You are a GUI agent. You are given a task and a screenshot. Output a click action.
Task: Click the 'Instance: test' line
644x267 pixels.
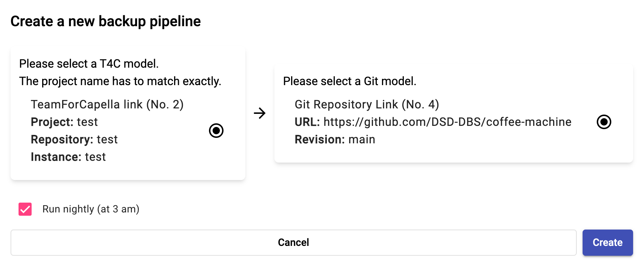coord(68,157)
